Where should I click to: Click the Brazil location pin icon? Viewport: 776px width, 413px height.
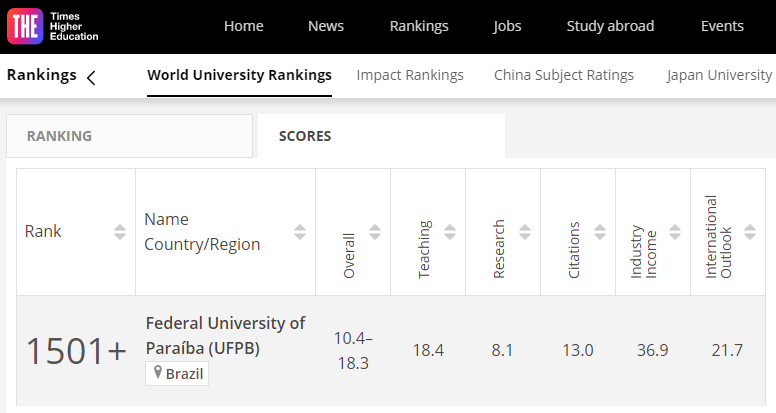tap(158, 372)
